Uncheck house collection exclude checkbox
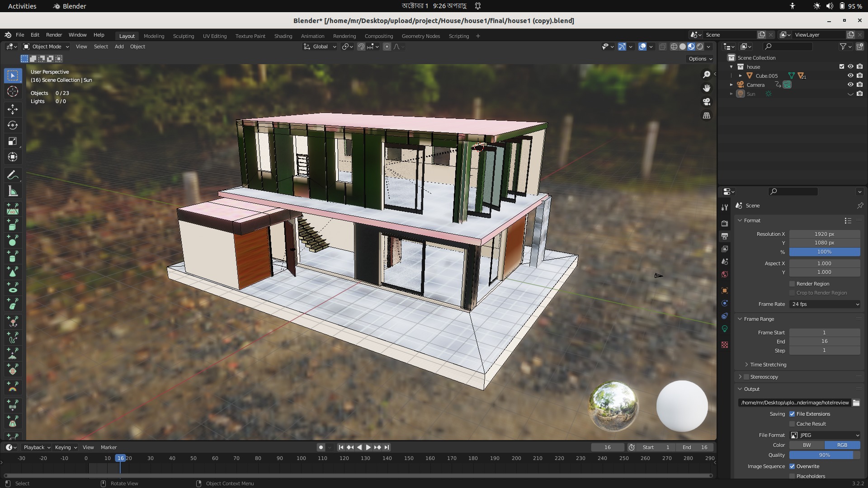Image resolution: width=868 pixels, height=488 pixels. tap(842, 66)
